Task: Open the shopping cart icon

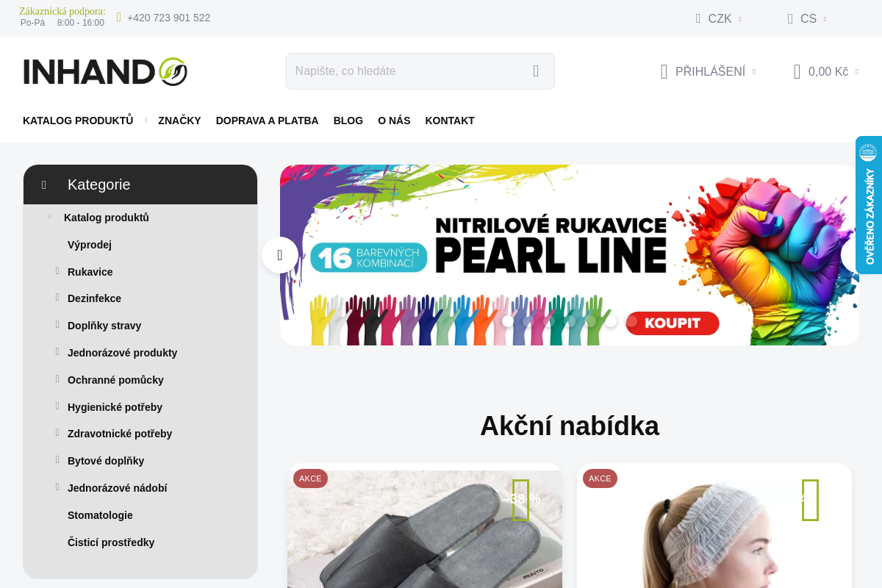Action: (x=797, y=71)
